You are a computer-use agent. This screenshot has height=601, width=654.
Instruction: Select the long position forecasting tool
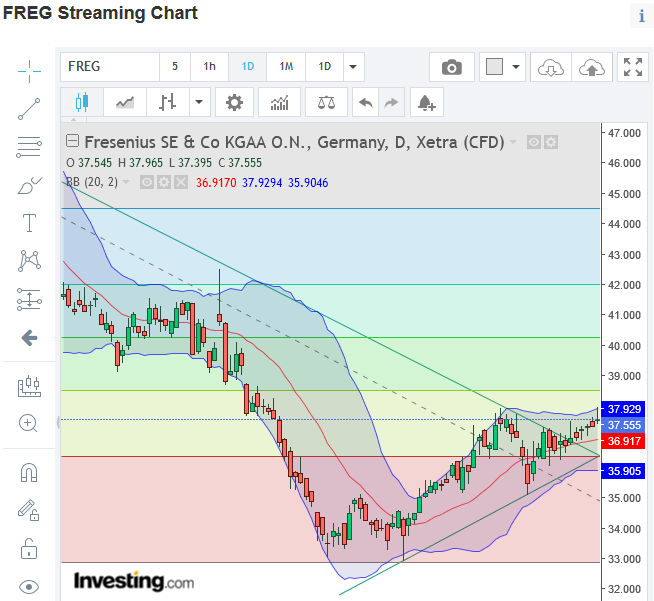coord(29,299)
